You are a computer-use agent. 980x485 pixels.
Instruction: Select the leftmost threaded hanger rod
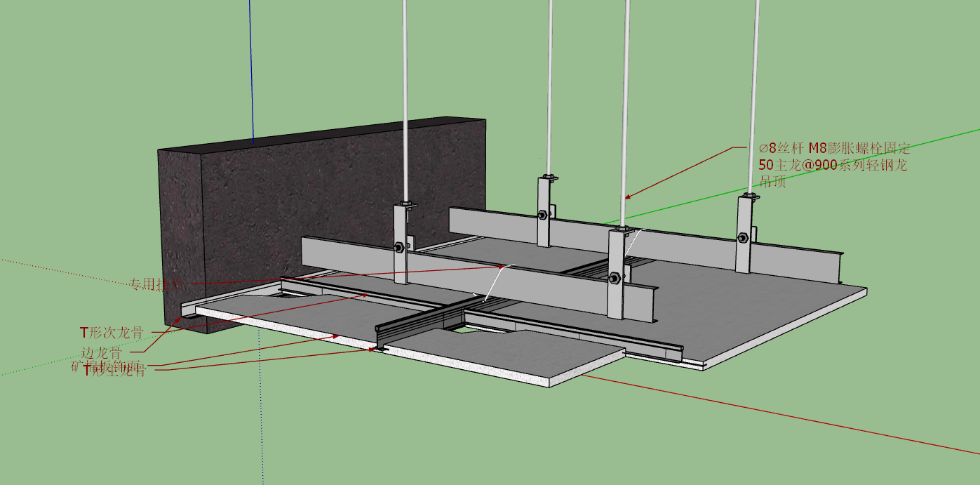point(404,100)
